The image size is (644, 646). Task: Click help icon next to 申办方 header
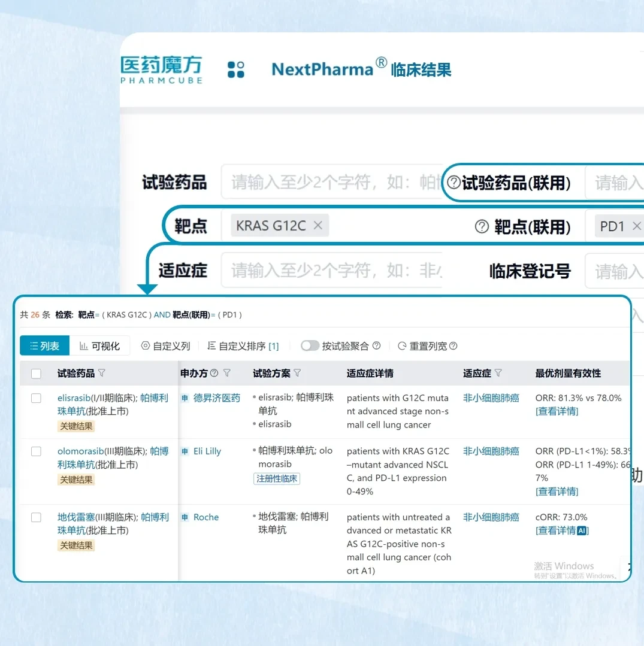tap(214, 373)
